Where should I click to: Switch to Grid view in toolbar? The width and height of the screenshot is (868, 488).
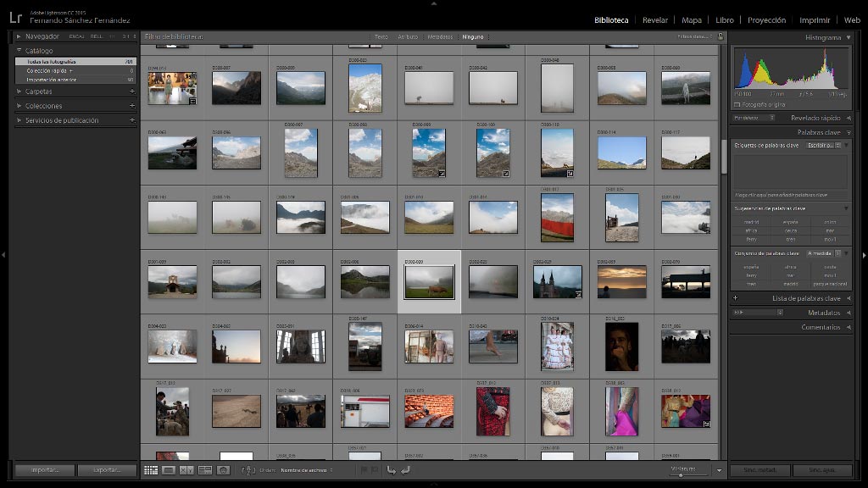click(151, 470)
